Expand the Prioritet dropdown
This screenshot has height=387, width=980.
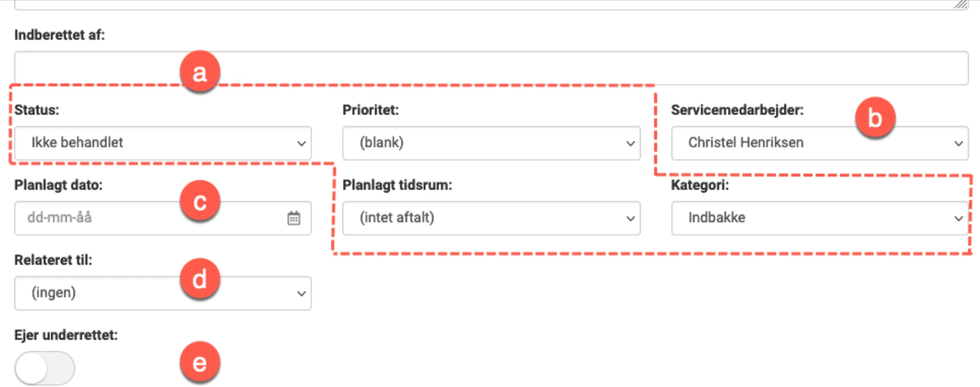pos(491,143)
